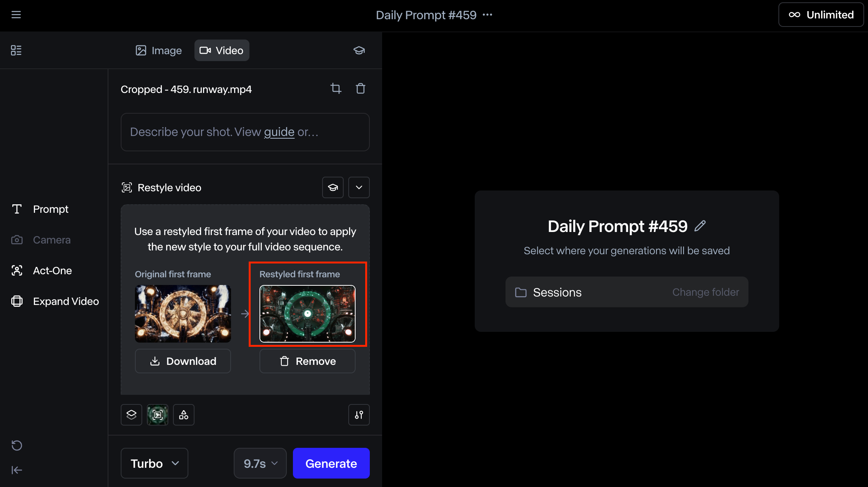Delete the uploaded video with trash icon

tap(360, 89)
